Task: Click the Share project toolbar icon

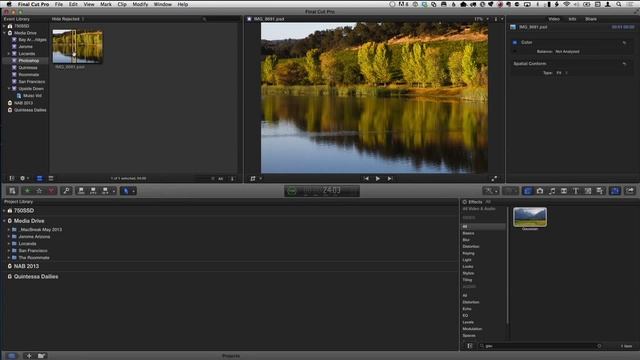Action: pos(630,191)
